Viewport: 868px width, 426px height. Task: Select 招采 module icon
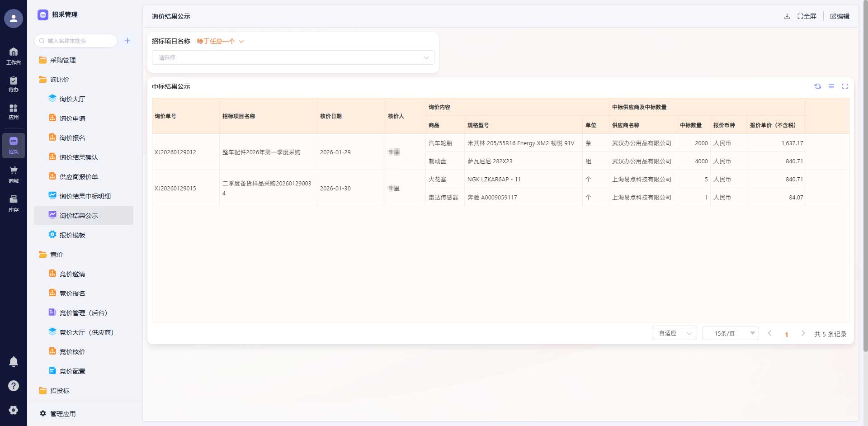(x=14, y=145)
